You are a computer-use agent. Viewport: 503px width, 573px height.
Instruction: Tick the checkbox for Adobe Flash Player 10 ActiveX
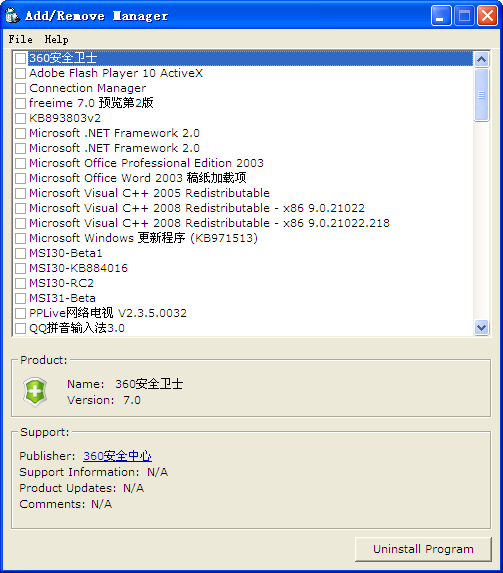[20, 73]
